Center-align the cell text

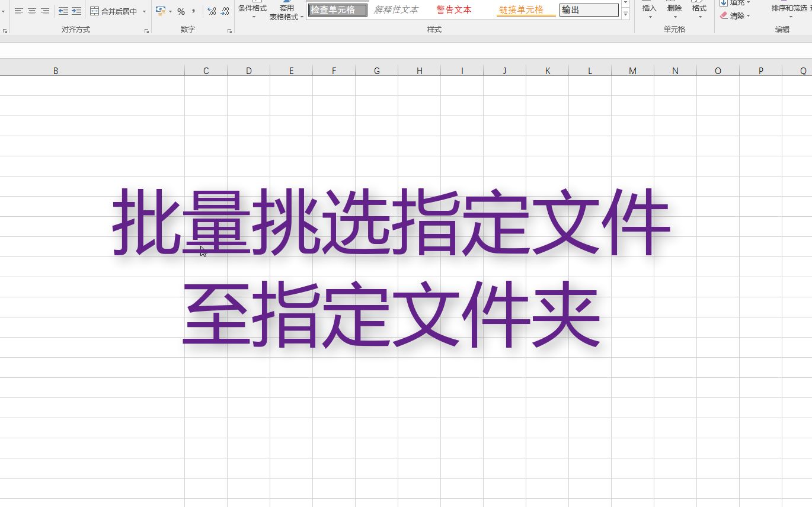click(x=32, y=11)
